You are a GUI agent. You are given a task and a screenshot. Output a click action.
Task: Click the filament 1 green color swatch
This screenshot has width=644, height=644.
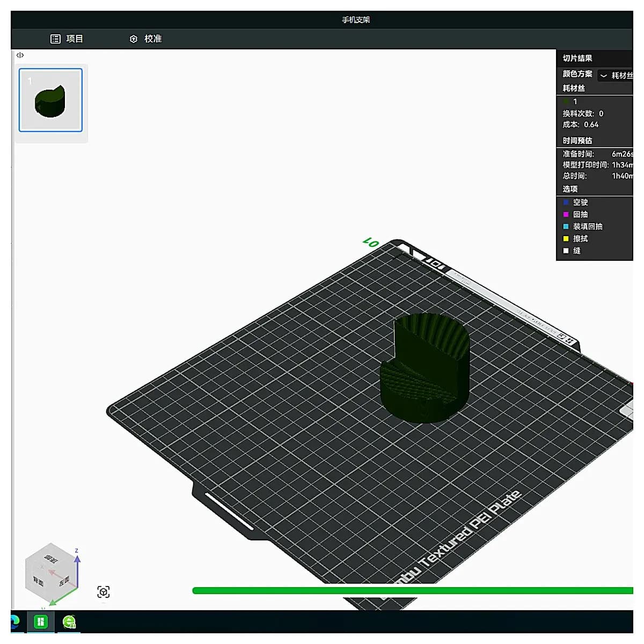click(x=566, y=101)
